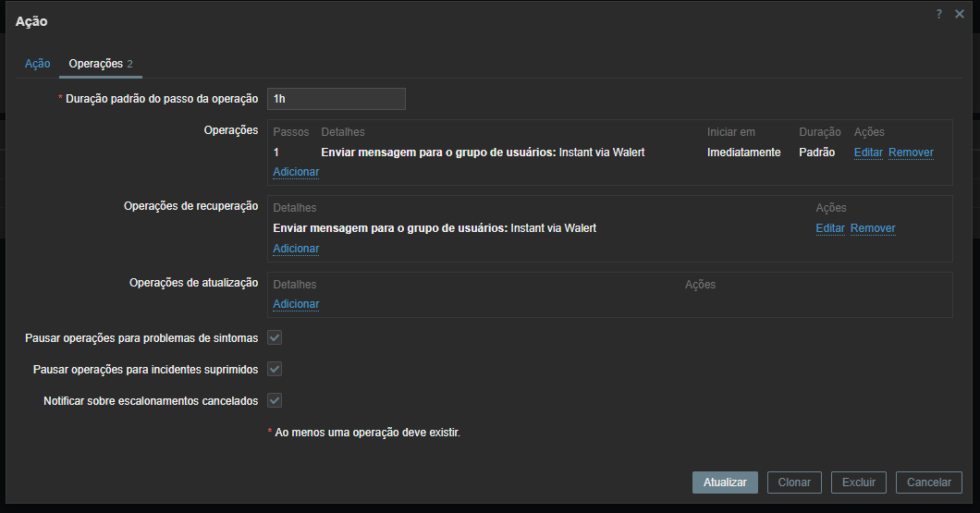Click the default step duration field
This screenshot has width=980, height=513.
pyautogui.click(x=336, y=99)
